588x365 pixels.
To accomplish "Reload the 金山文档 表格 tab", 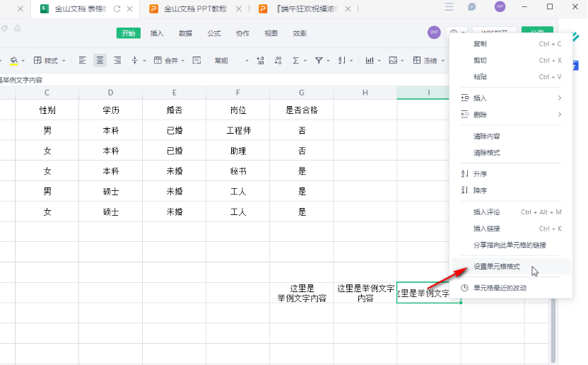I will [117, 8].
